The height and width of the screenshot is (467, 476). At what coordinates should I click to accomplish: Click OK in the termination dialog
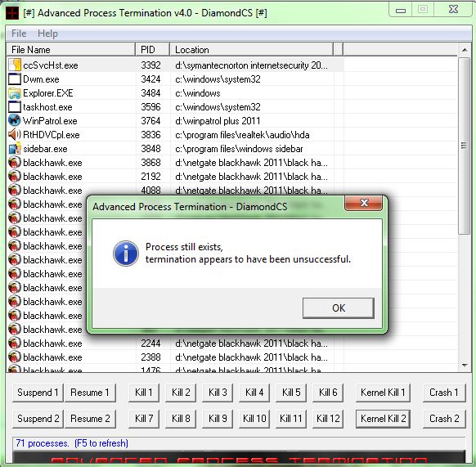tap(338, 308)
